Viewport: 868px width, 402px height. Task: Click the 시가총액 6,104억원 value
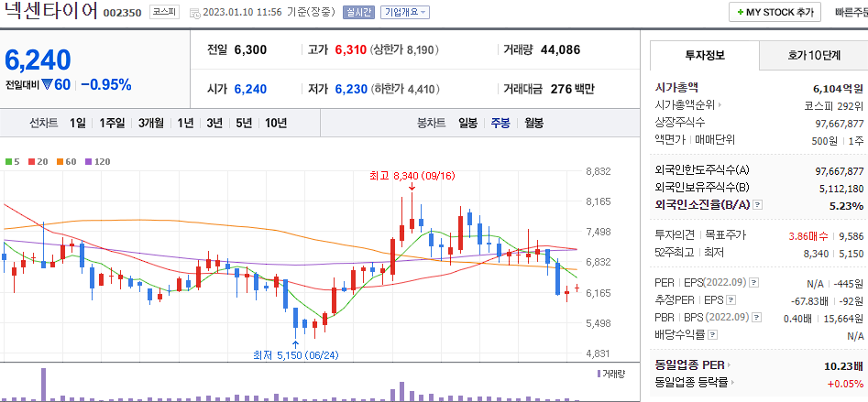coord(838,88)
